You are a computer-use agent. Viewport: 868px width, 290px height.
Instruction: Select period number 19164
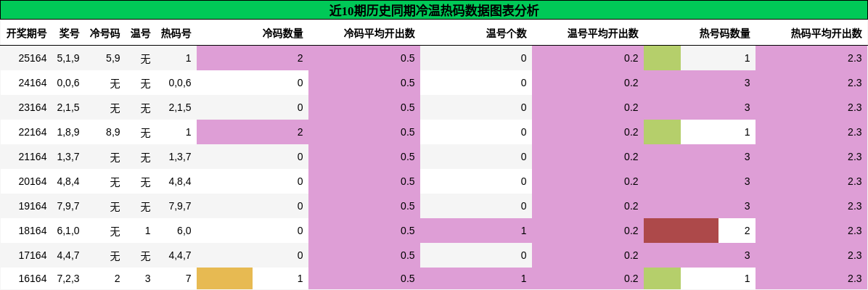[33, 206]
